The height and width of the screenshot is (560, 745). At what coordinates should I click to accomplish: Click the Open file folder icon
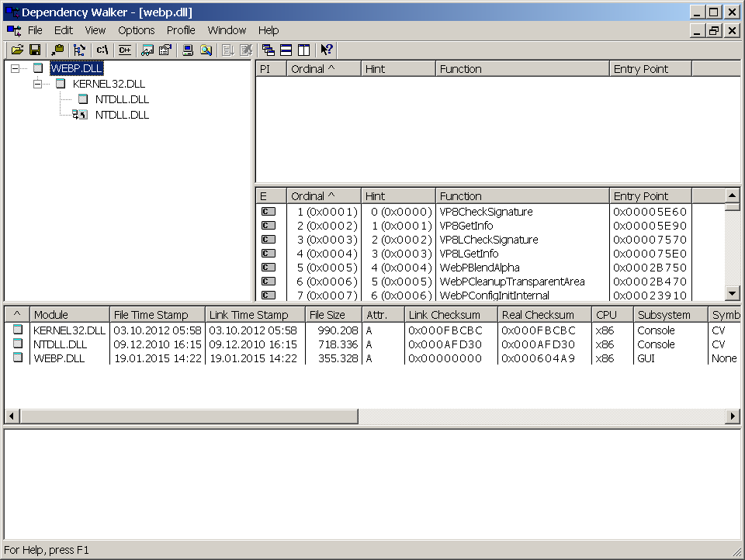[x=17, y=50]
